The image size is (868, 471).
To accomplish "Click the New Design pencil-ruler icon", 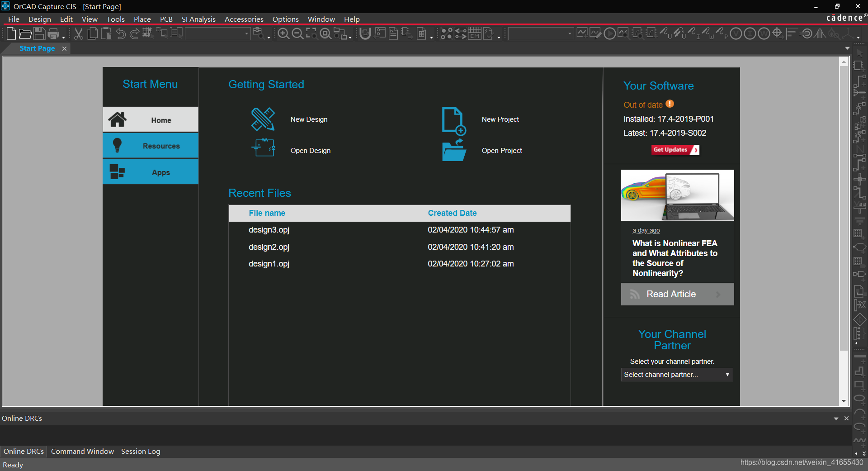I will [x=263, y=119].
